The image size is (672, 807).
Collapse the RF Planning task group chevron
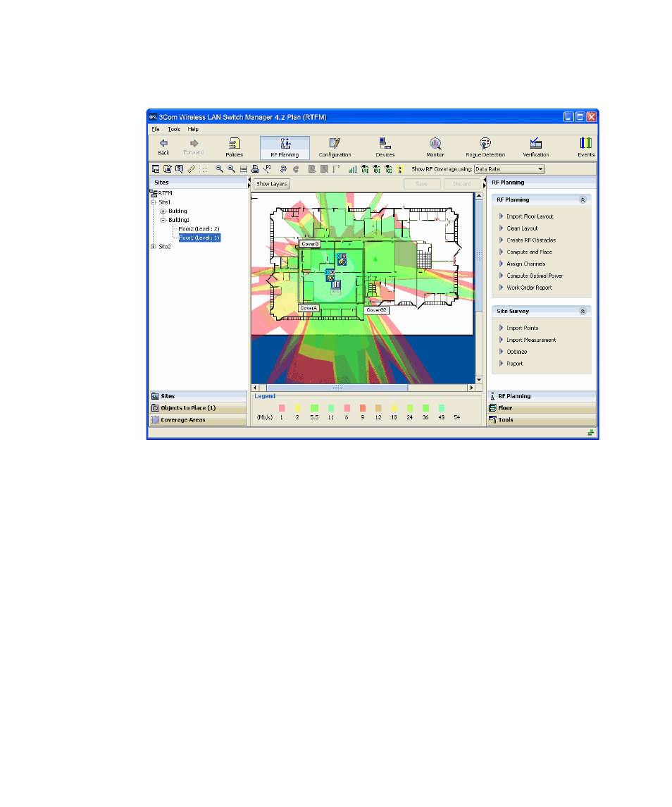pos(583,199)
